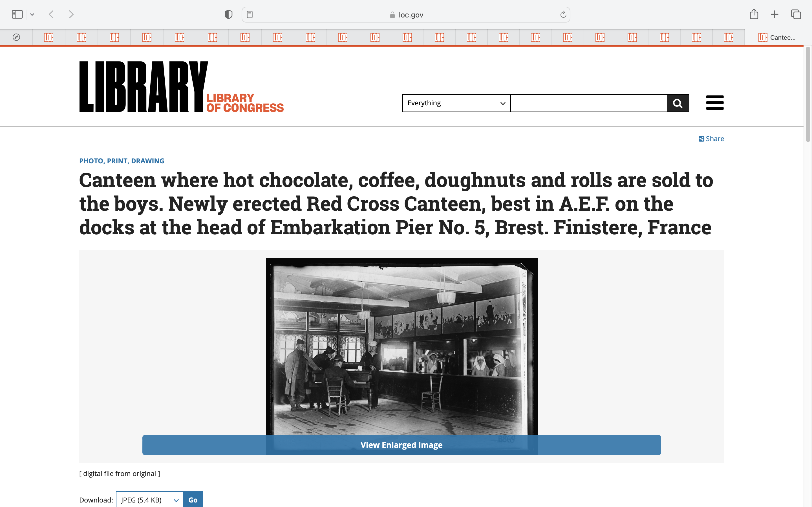
Task: Click the reader view icon in address bar
Action: coord(250,14)
